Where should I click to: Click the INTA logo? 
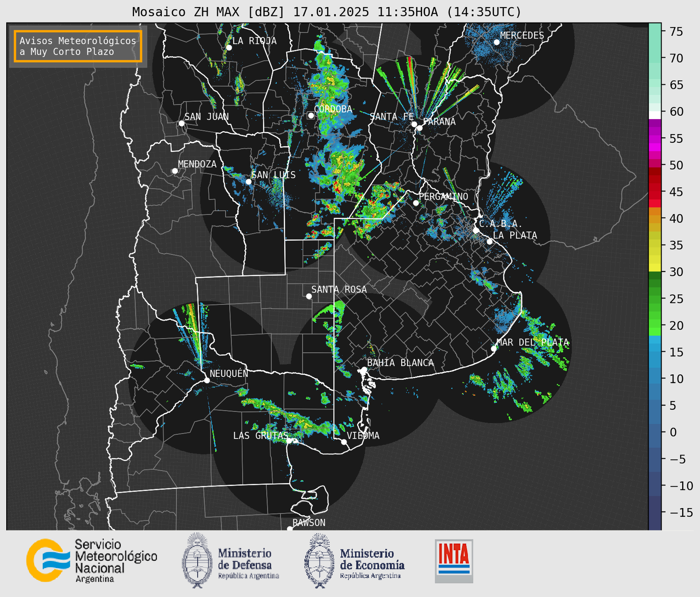pos(454,561)
